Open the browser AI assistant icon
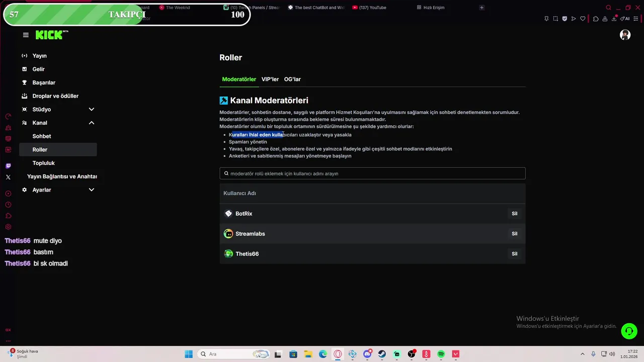This screenshot has width=644, height=362. point(625,19)
